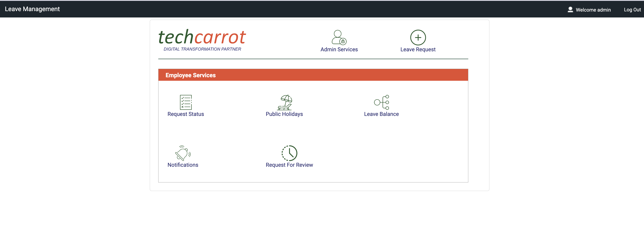Open the Admin Services text link
Screen dimensions: 644x244
[x=339, y=50]
